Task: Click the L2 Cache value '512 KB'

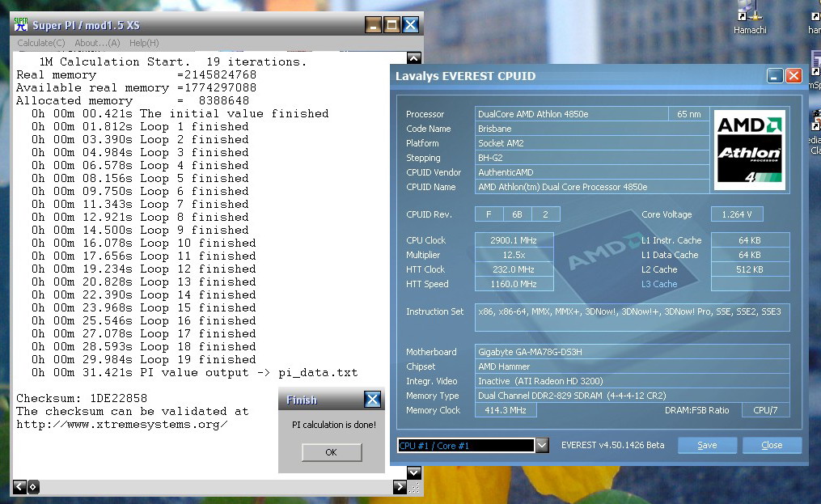Action: click(x=750, y=269)
